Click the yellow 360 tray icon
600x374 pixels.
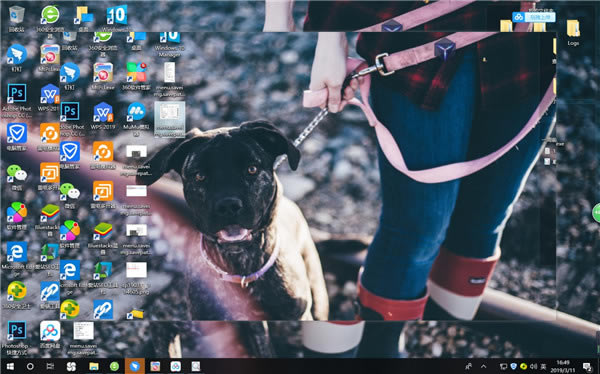(x=523, y=367)
